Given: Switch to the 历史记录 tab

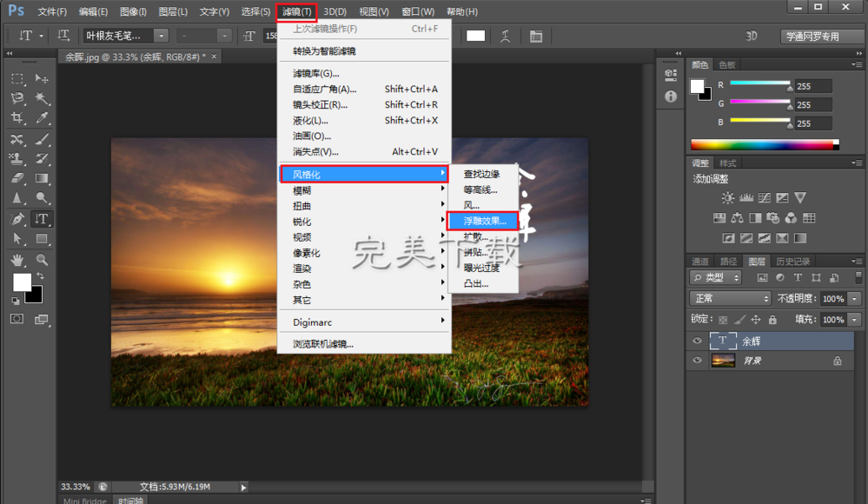Looking at the screenshot, I should click(792, 261).
